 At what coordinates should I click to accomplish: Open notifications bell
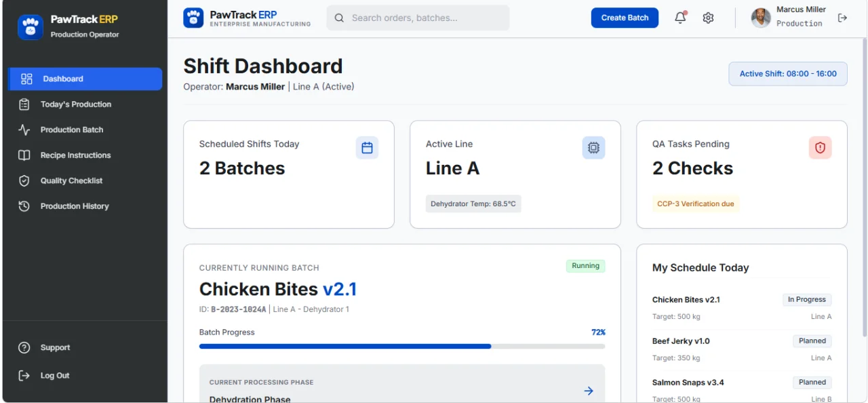(681, 18)
